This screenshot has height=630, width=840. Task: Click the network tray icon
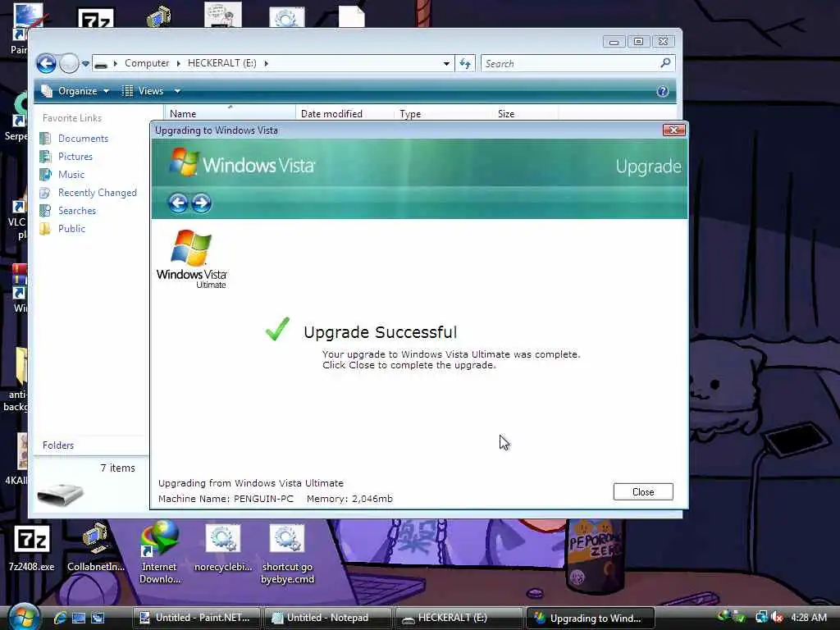[x=762, y=617]
